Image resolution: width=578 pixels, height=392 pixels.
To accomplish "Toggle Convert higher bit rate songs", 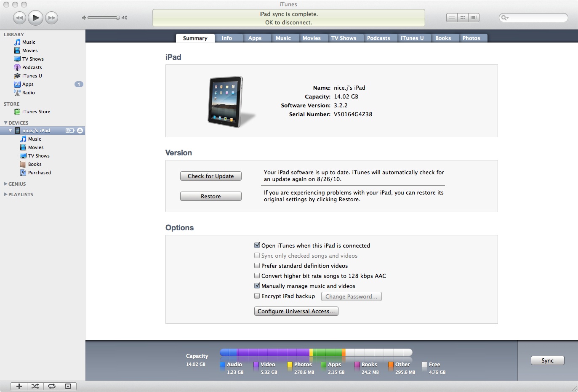I will tap(257, 276).
